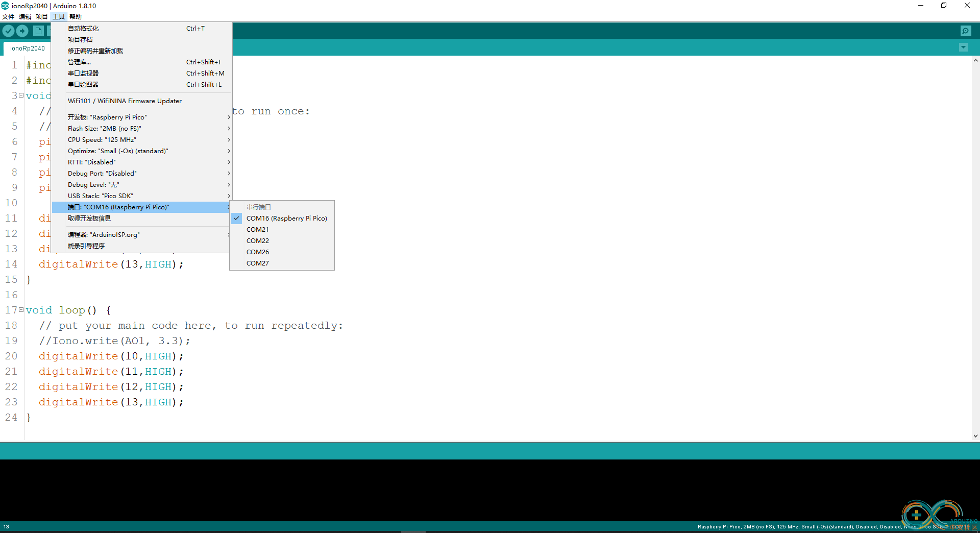Select the COM22 serial port

coord(282,241)
